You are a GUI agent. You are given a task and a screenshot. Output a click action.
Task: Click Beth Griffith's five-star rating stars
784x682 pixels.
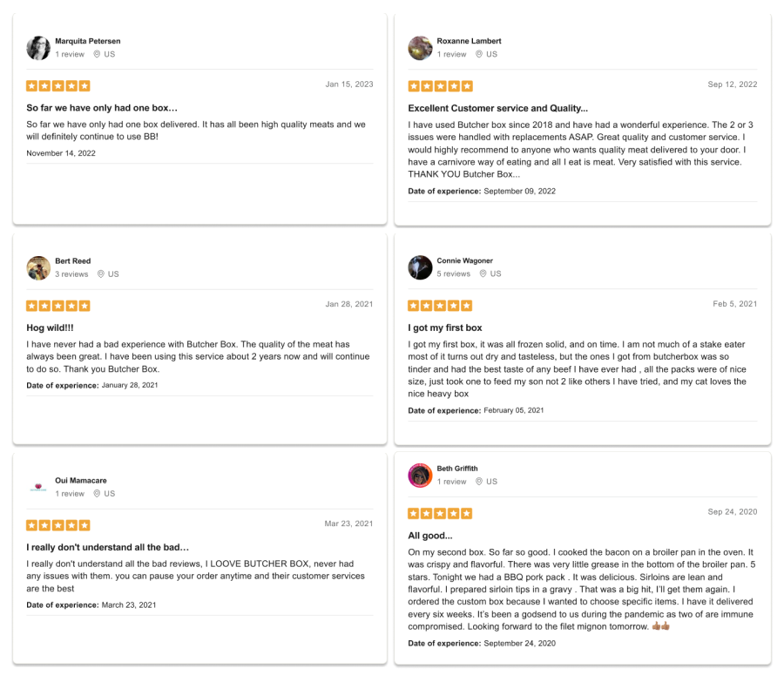(441, 513)
